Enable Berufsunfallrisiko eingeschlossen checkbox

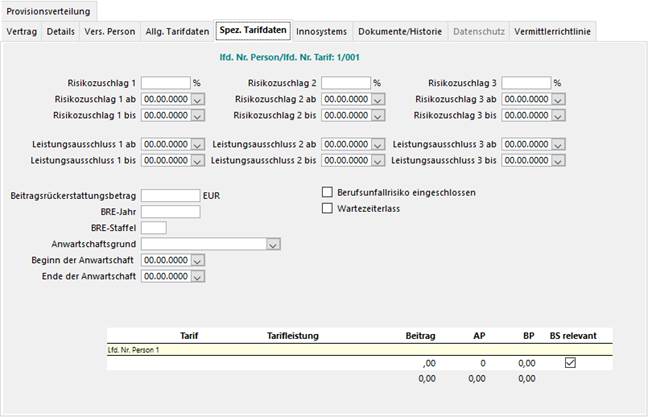point(327,192)
